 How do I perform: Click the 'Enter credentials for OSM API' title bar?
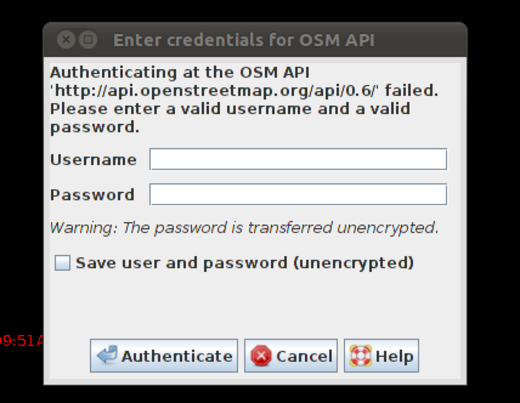coord(244,40)
